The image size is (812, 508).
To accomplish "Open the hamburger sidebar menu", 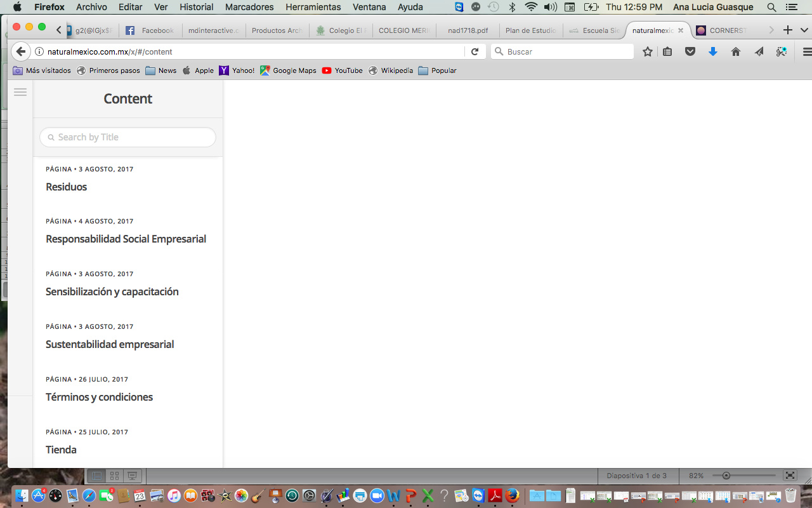I will point(20,92).
